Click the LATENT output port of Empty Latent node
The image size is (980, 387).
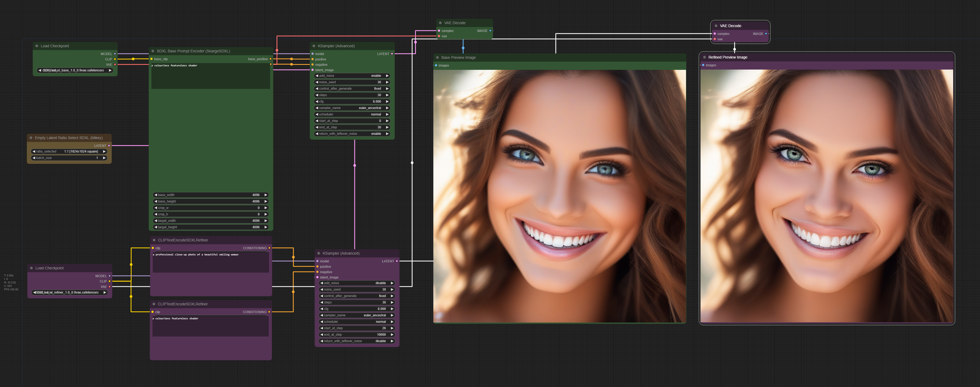[109, 146]
